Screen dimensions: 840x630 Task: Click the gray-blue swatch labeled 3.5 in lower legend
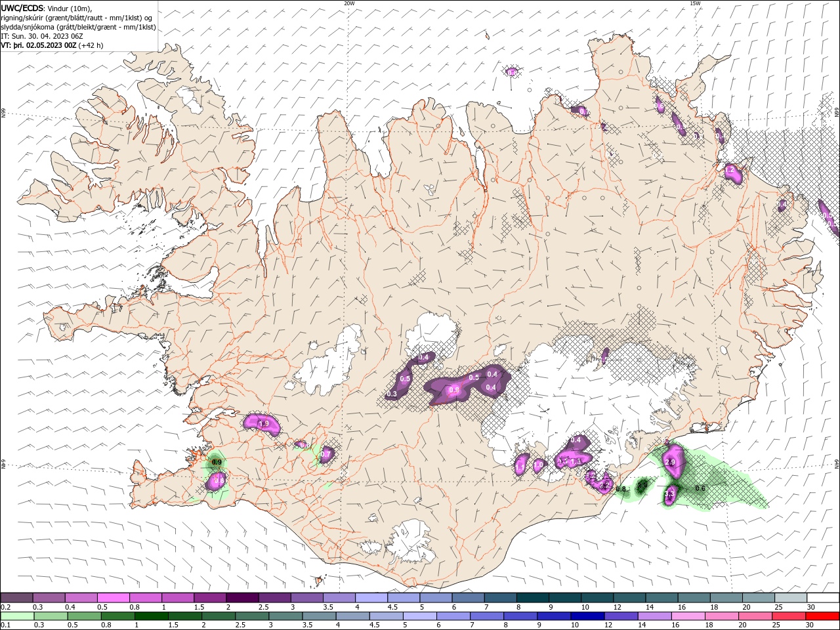click(x=318, y=616)
